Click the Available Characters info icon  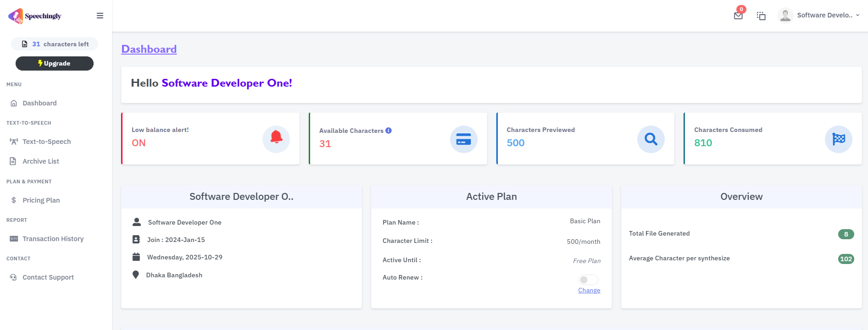(389, 131)
